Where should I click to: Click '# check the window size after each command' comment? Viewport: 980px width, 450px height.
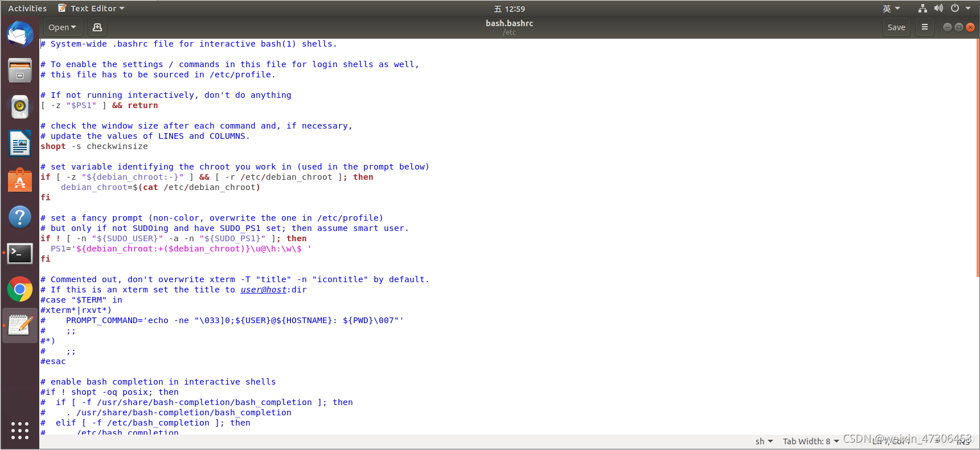tap(196, 126)
